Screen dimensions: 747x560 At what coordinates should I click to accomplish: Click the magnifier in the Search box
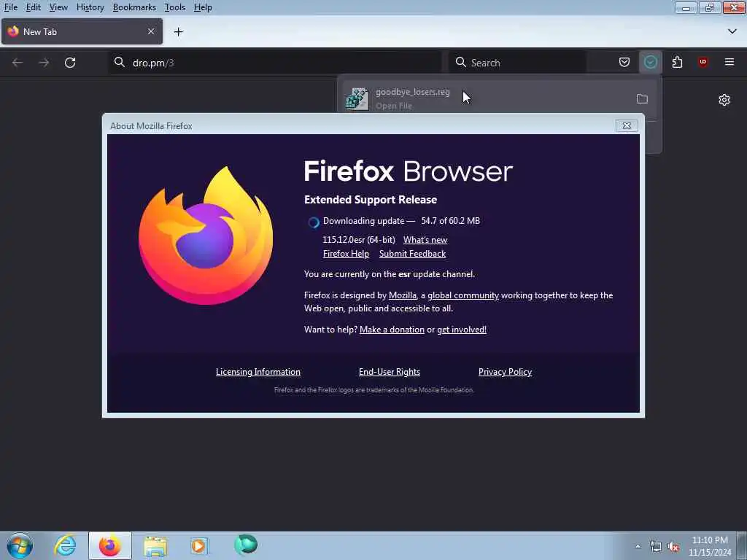(x=461, y=63)
